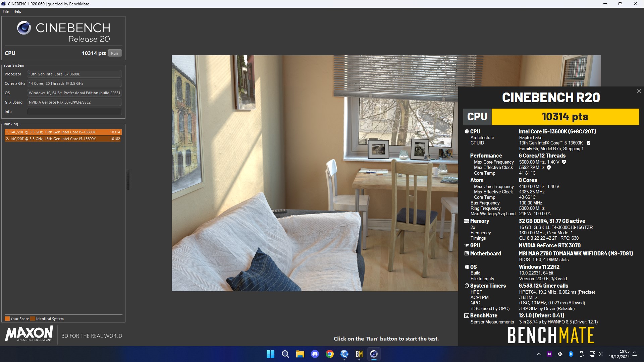
Task: Click the purple N tray icon
Action: 549,354
